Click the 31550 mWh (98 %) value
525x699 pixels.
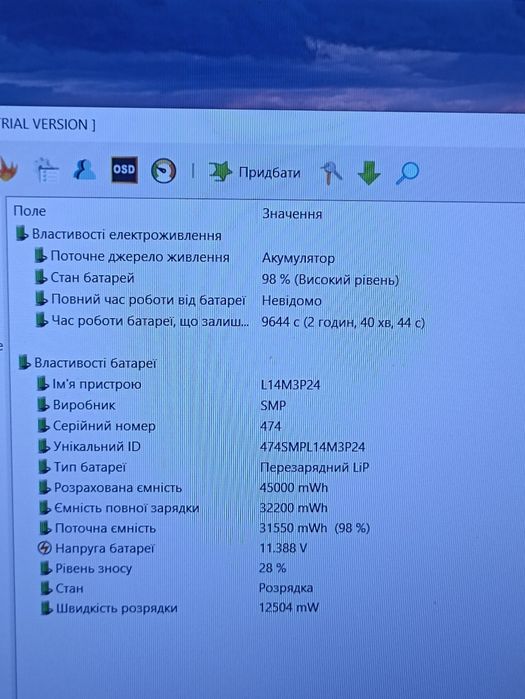(x=315, y=528)
